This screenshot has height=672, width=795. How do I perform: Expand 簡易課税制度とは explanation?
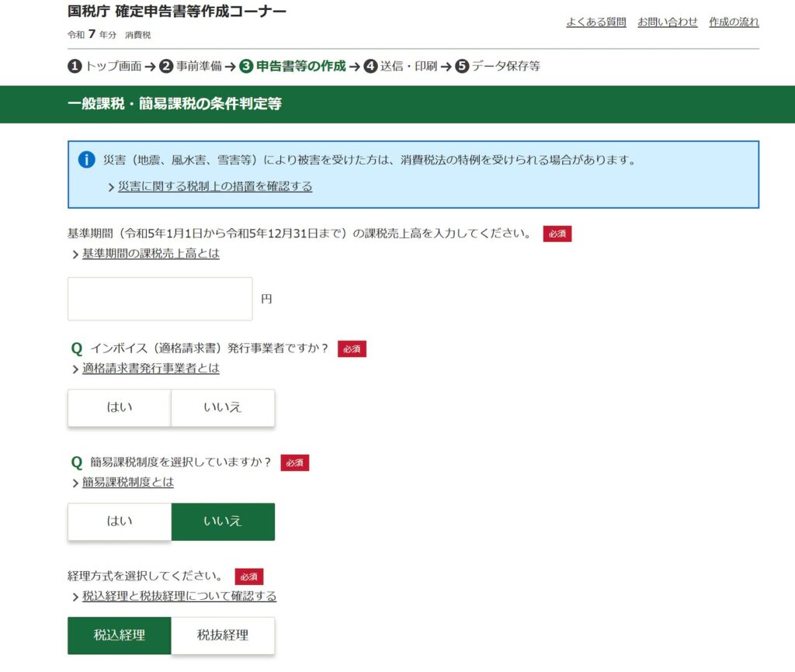click(x=128, y=483)
